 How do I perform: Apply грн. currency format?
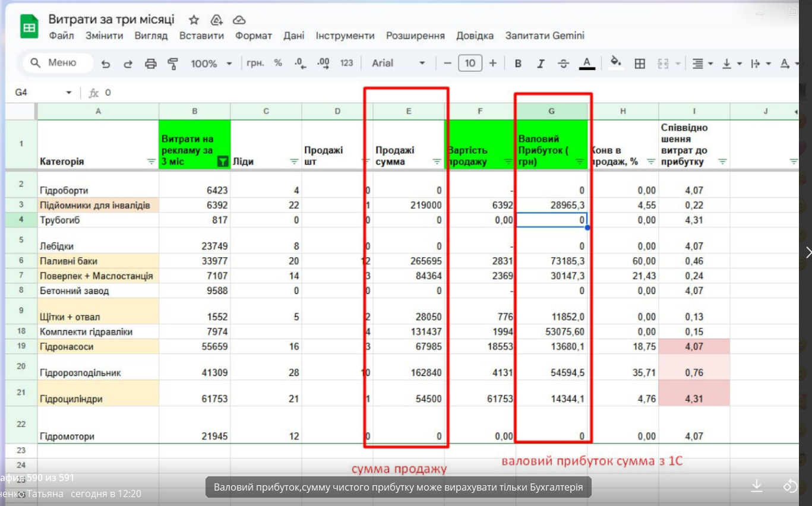coord(255,63)
